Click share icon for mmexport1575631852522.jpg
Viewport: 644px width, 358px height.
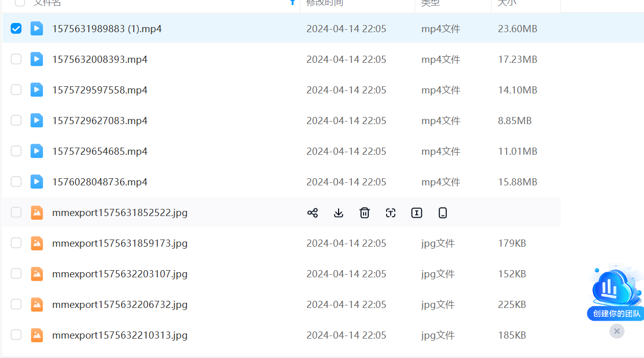pos(313,213)
